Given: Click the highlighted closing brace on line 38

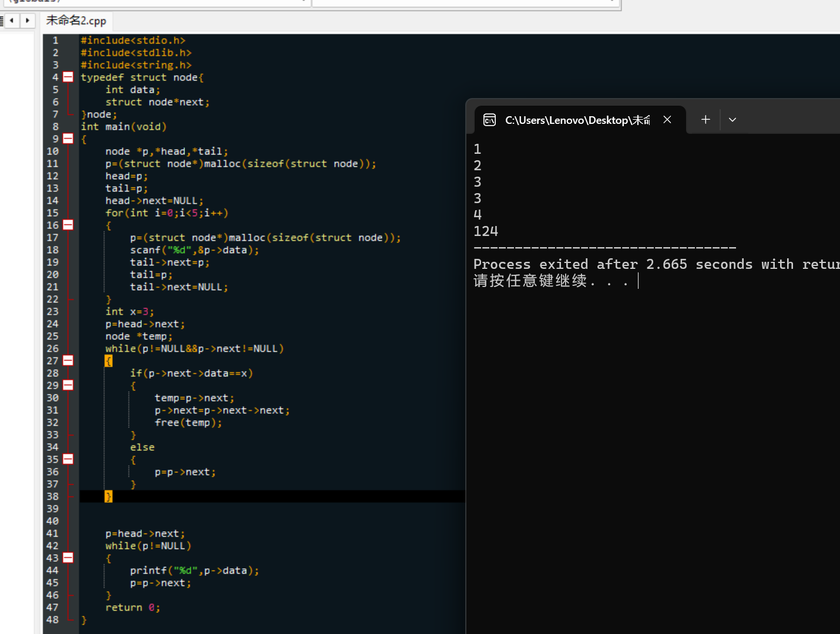Looking at the screenshot, I should (108, 497).
